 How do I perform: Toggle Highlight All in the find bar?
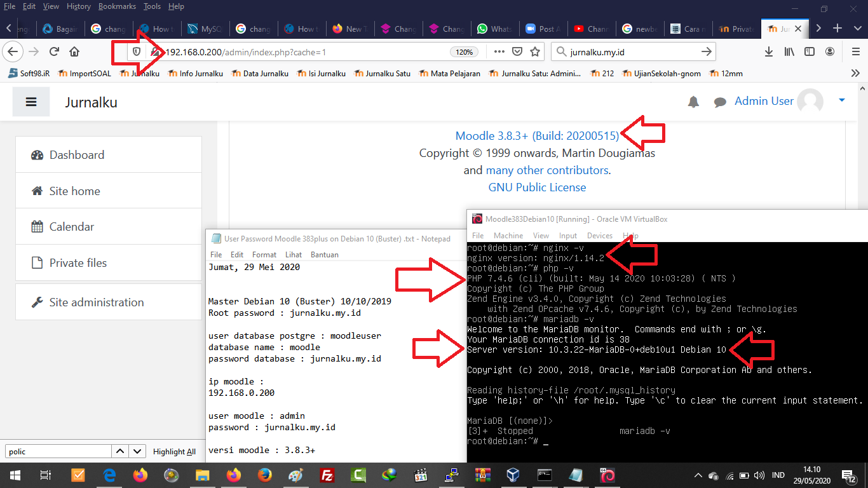tap(174, 452)
